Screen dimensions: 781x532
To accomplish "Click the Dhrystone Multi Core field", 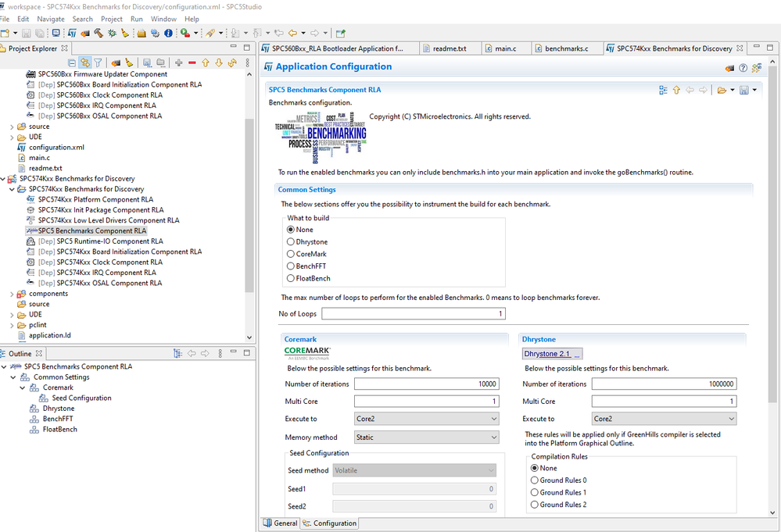I will [665, 401].
